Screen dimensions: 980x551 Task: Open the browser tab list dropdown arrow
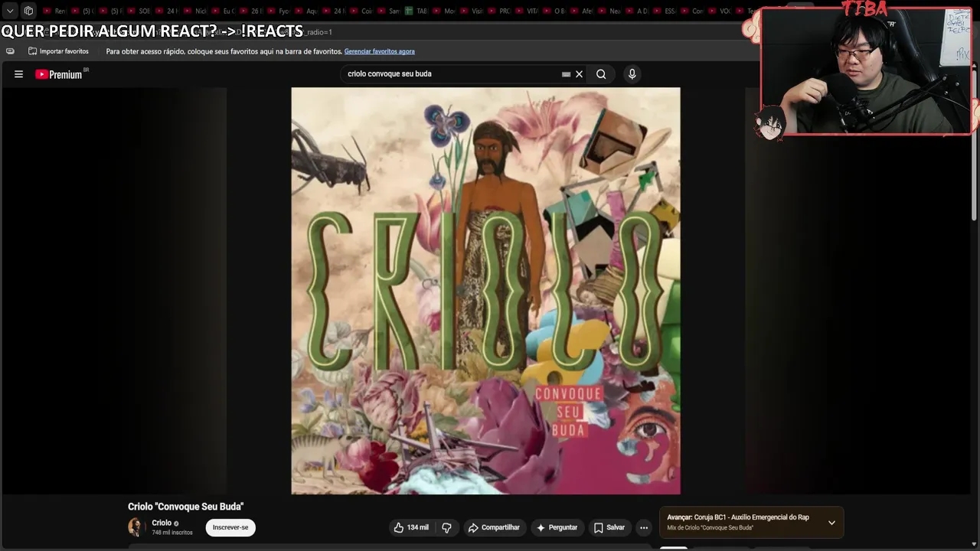point(10,11)
